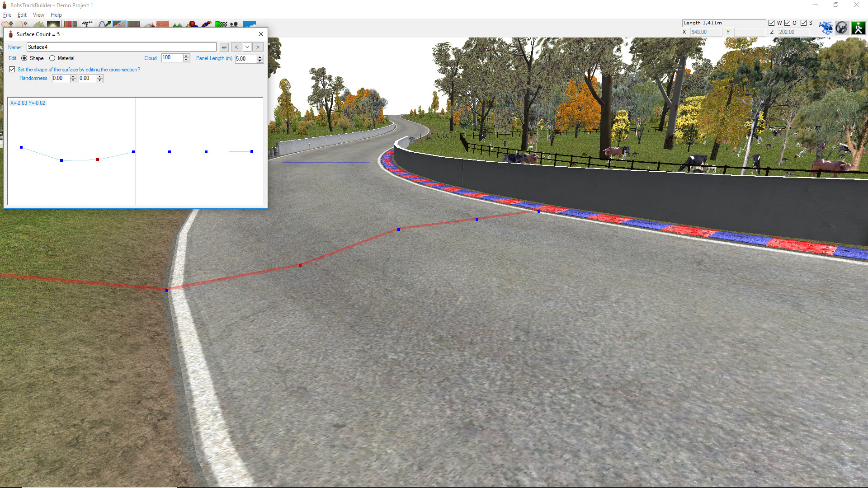Increment the Cloud value stepper
The height and width of the screenshot is (488, 868).
(x=186, y=56)
